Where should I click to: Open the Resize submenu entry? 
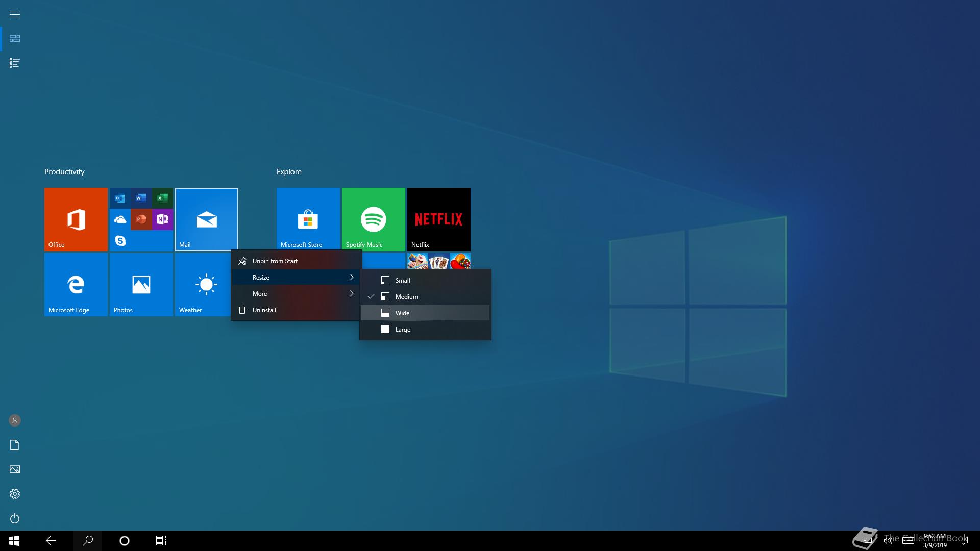[297, 277]
